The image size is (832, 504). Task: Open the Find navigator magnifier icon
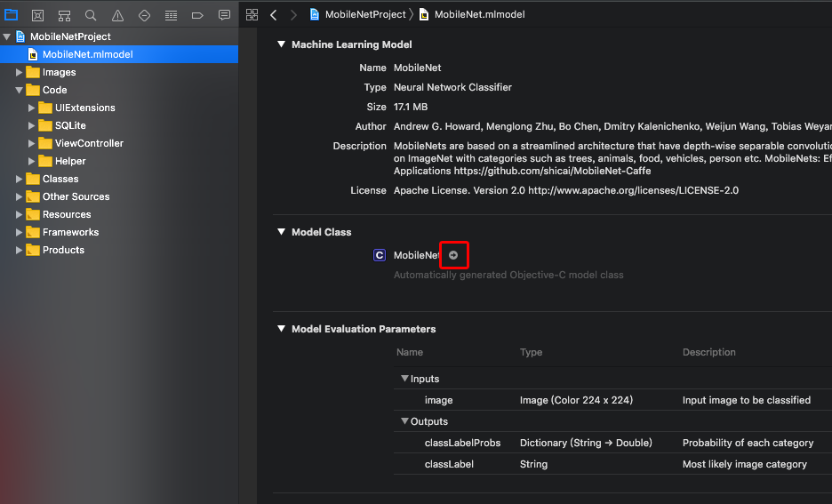[91, 15]
